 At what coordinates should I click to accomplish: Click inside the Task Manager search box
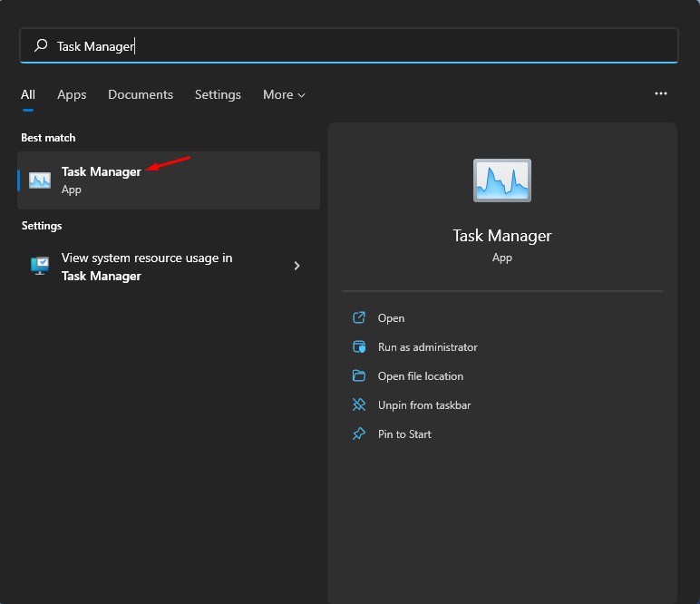click(x=363, y=45)
